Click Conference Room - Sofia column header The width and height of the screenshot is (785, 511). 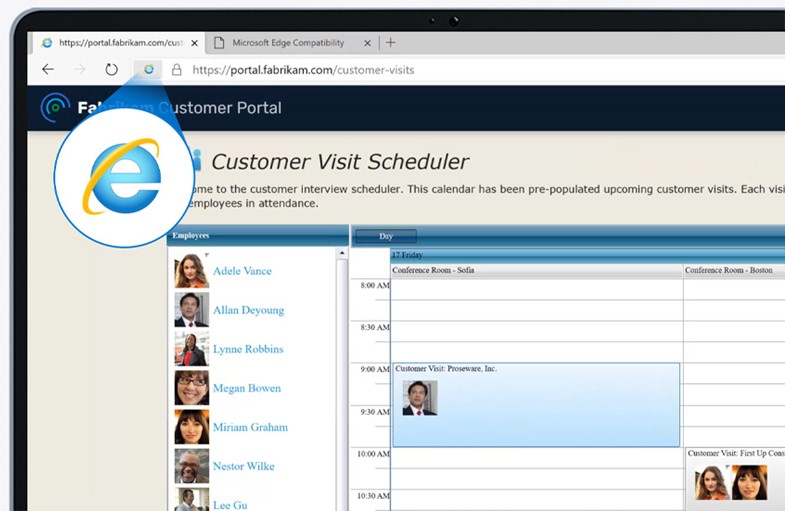point(537,270)
